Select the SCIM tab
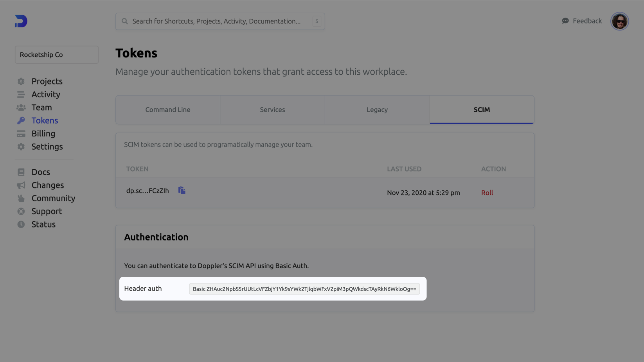Screen dimensions: 644x362 click(x=482, y=110)
